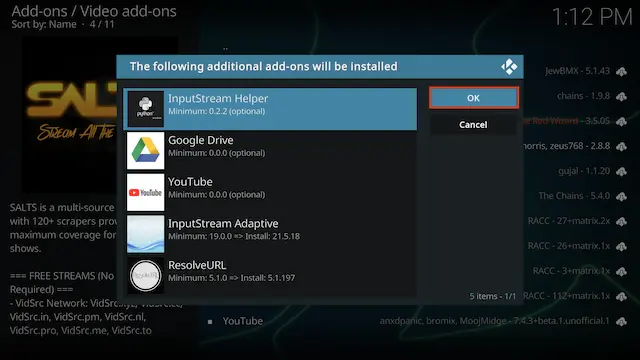640x360 pixels.
Task: Click cloud download icon beside Red Wizard 3.5.05
Action: pyautogui.click(x=621, y=122)
